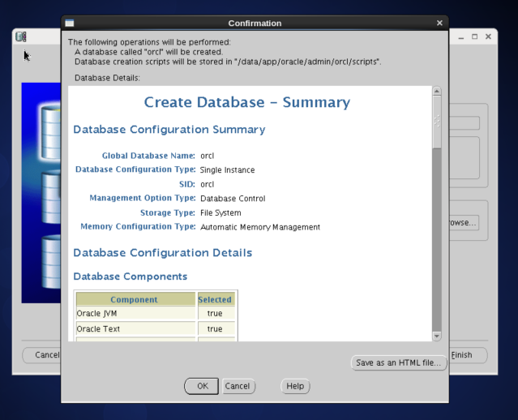Click the Component column header
The width and height of the screenshot is (518, 420).
coord(135,299)
